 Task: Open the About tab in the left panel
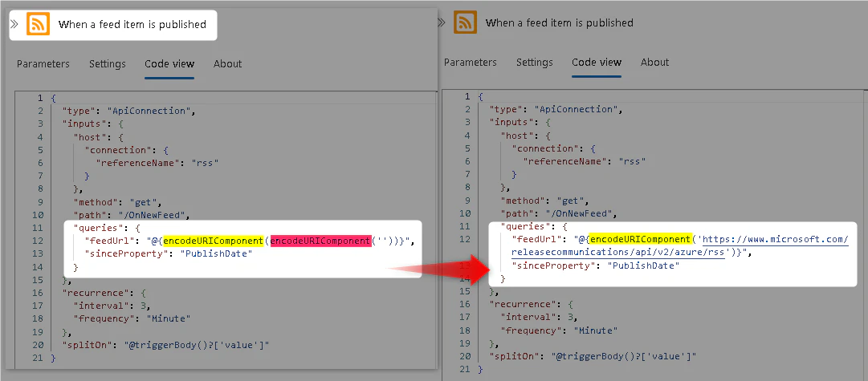pos(227,63)
